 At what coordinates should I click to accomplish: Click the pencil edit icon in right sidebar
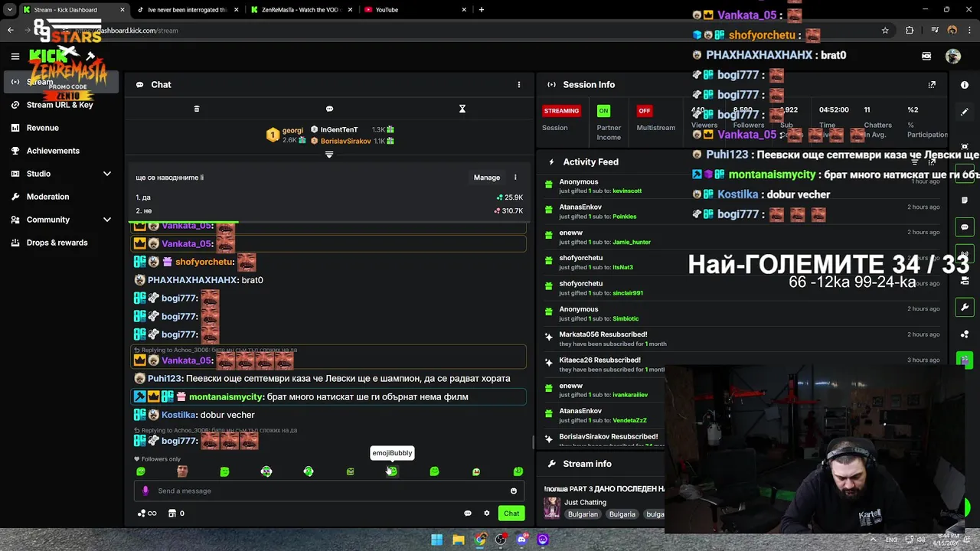tap(965, 112)
